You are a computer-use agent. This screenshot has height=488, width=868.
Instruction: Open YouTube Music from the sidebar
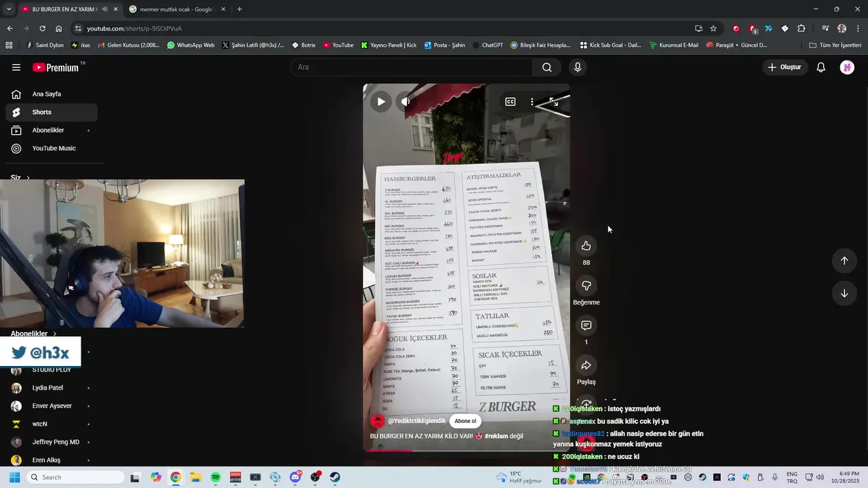tap(52, 148)
